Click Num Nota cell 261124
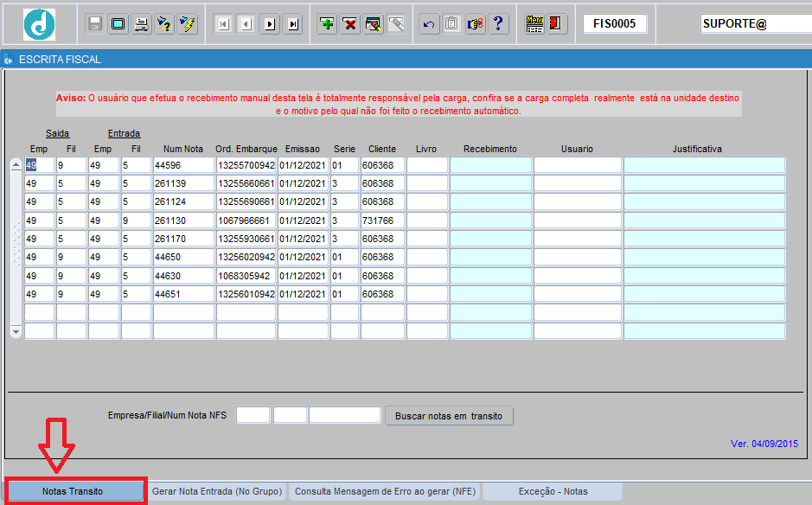812x505 pixels. (x=183, y=201)
